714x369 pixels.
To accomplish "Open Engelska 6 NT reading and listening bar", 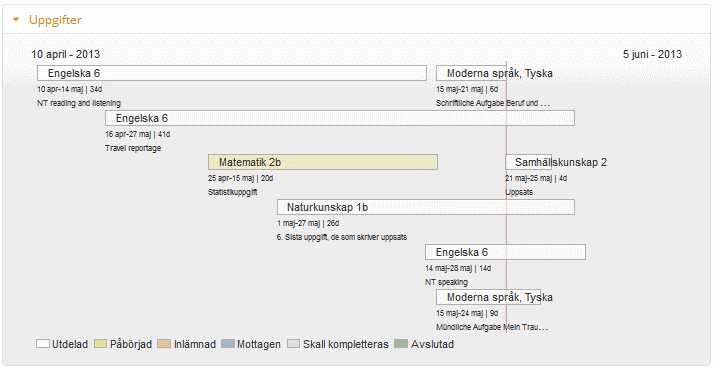I will pyautogui.click(x=232, y=73).
